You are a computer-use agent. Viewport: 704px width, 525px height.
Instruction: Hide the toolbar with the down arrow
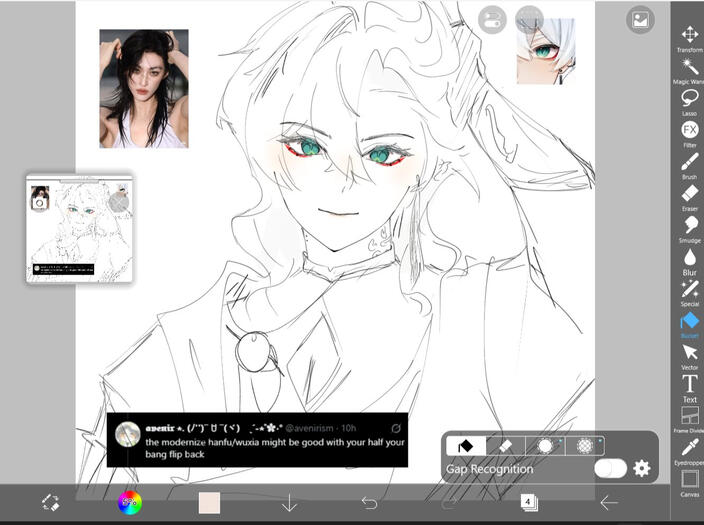289,503
